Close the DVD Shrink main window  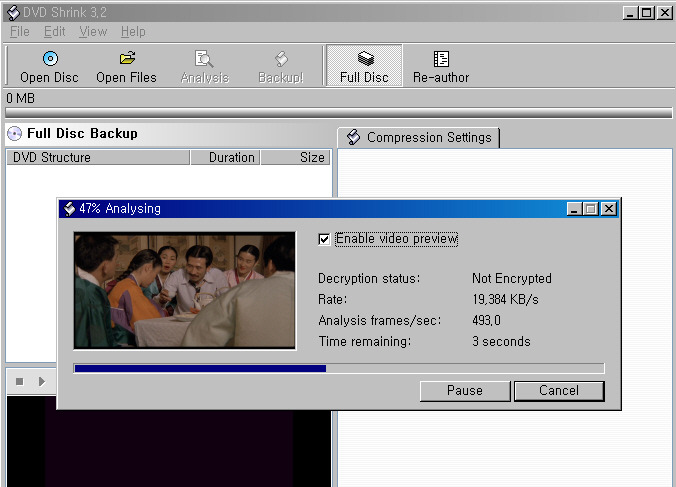click(665, 13)
